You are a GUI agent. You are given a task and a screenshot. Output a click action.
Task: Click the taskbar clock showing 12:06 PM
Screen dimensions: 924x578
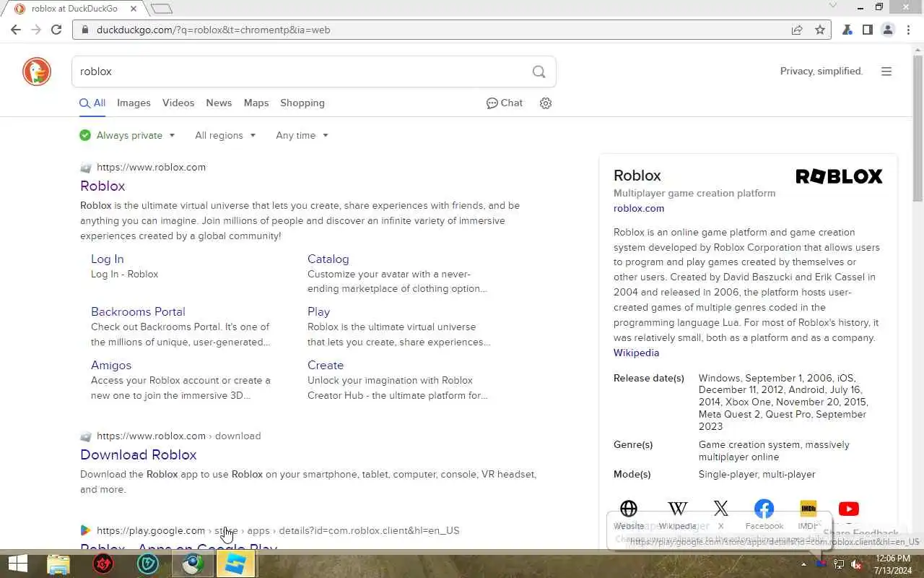[x=892, y=564]
